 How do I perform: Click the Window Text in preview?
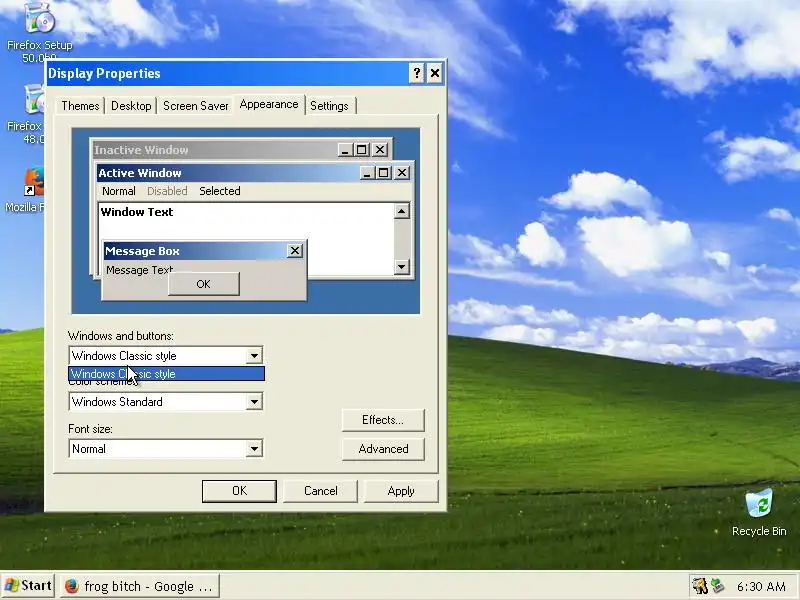[137, 212]
